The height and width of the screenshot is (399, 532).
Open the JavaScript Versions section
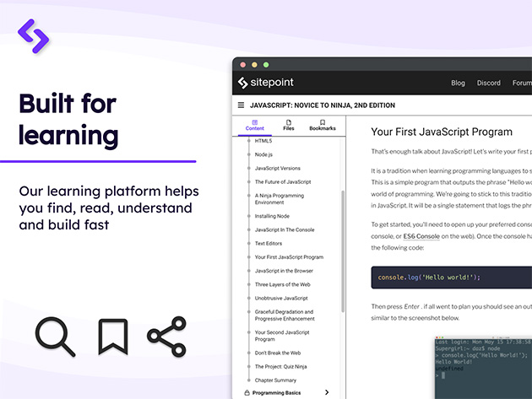(x=278, y=168)
